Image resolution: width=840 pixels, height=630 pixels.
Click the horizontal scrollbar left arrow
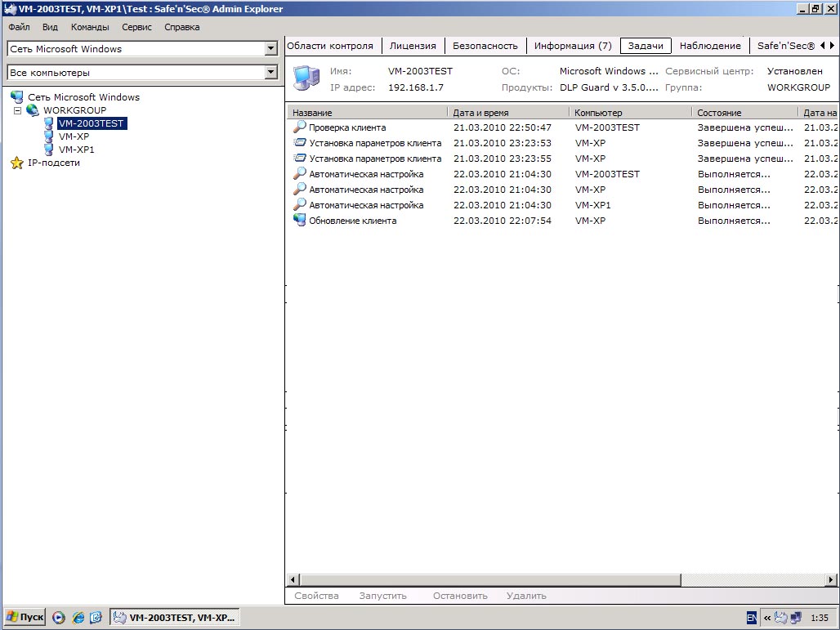[293, 579]
